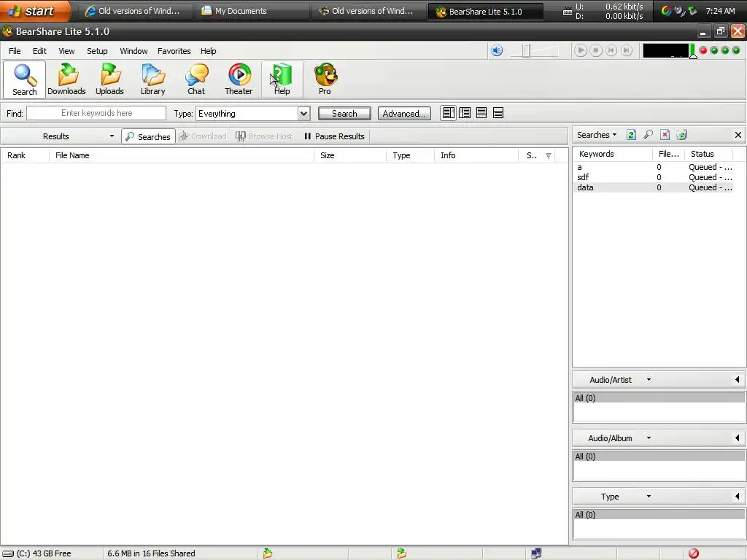
Task: Click the Play button in the media player
Action: point(580,50)
